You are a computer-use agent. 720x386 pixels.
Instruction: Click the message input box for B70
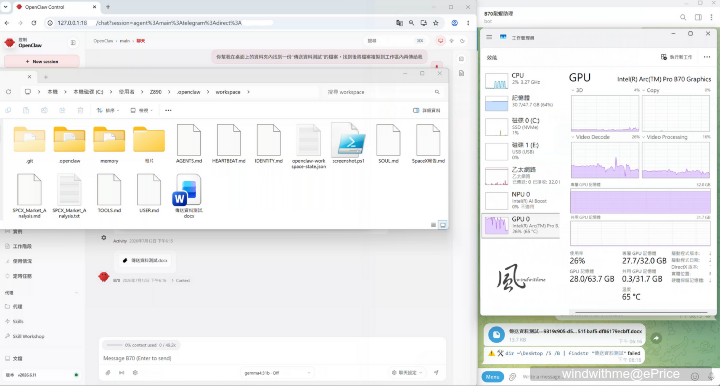[272, 358]
